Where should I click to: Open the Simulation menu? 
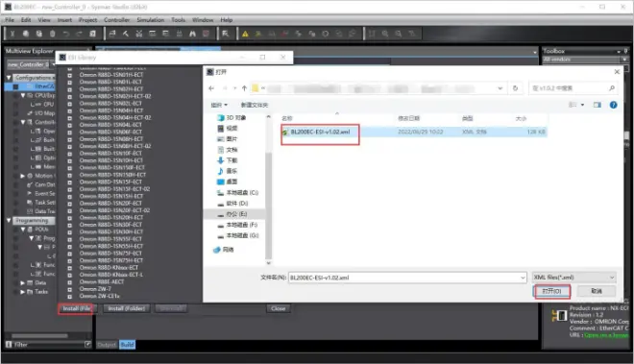pyautogui.click(x=151, y=20)
